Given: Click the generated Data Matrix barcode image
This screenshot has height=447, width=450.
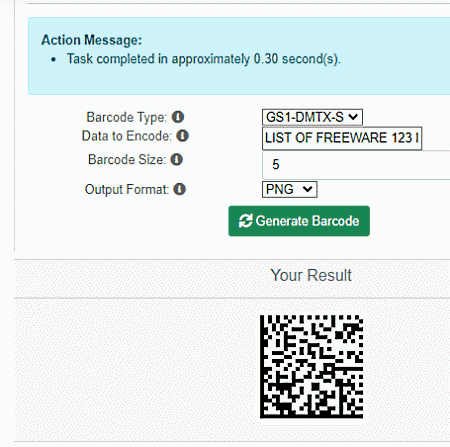Looking at the screenshot, I should pos(311,366).
